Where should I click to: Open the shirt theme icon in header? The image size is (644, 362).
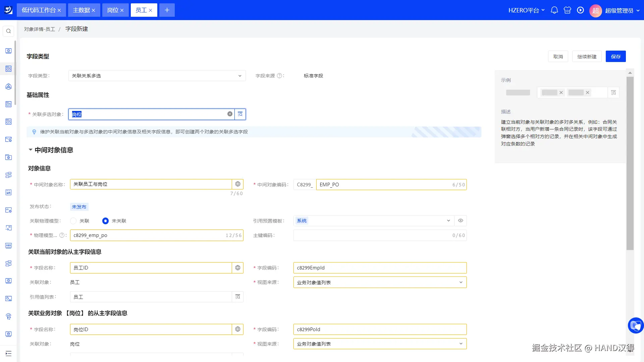567,10
